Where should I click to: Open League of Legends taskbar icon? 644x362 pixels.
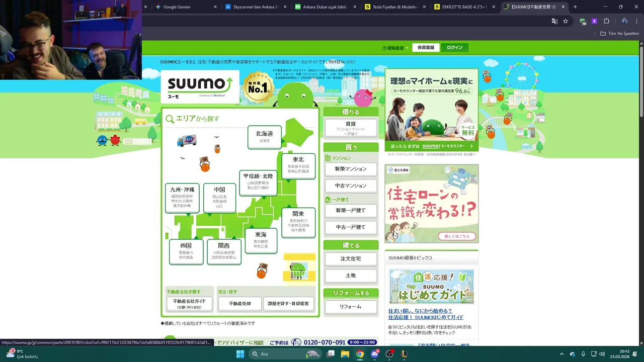[404, 354]
